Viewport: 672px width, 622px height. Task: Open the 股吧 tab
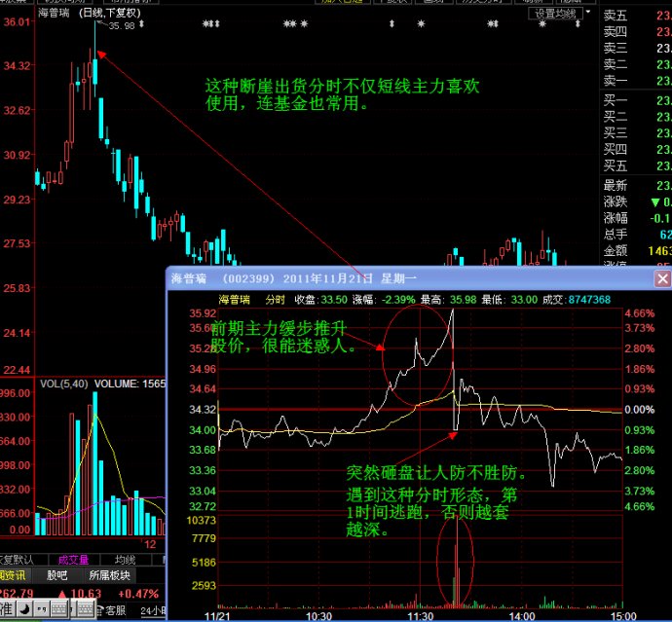(x=60, y=575)
